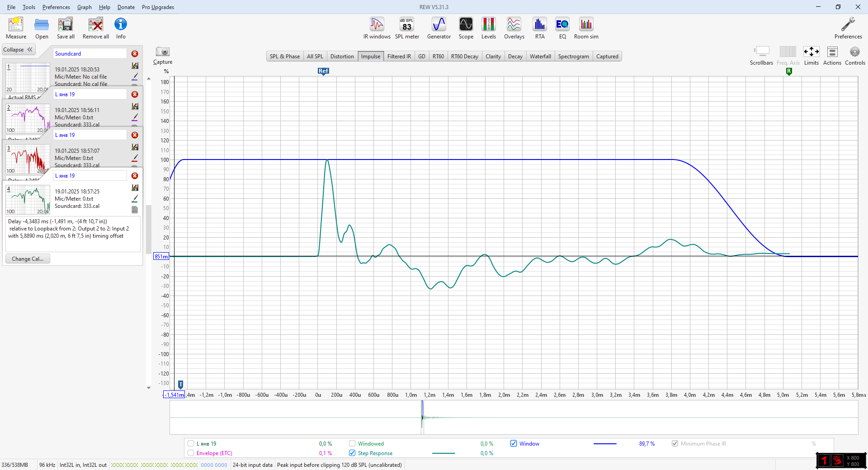Switch to the All SPL tab
Image resolution: width=868 pixels, height=470 pixels.
coord(315,56)
